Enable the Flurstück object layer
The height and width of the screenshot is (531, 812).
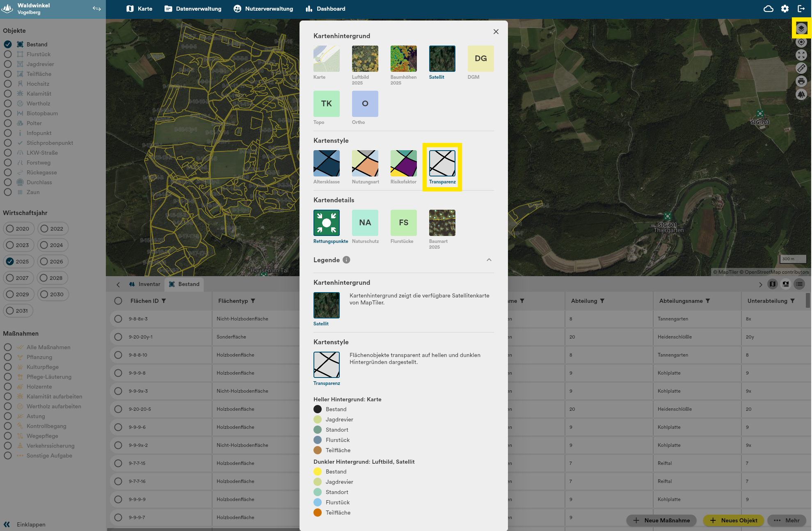8,54
